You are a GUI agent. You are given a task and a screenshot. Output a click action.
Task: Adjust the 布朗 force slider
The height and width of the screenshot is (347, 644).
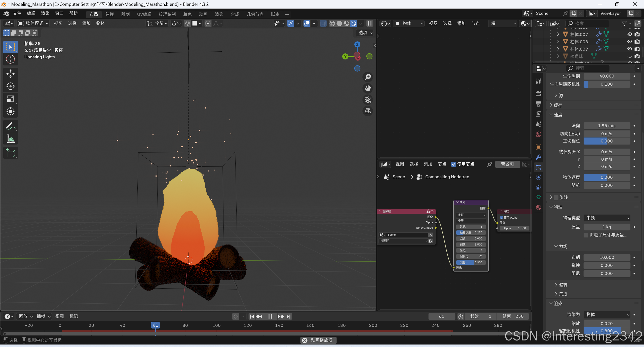tap(607, 257)
